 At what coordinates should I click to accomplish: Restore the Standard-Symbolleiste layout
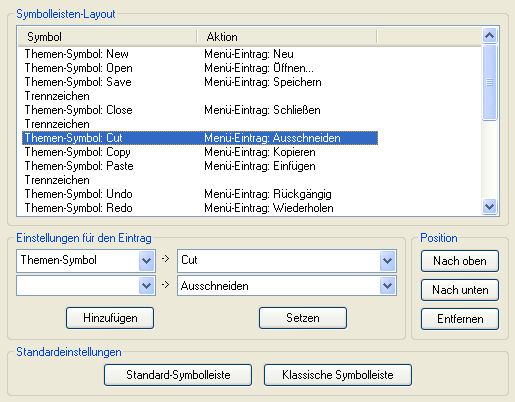click(x=178, y=375)
